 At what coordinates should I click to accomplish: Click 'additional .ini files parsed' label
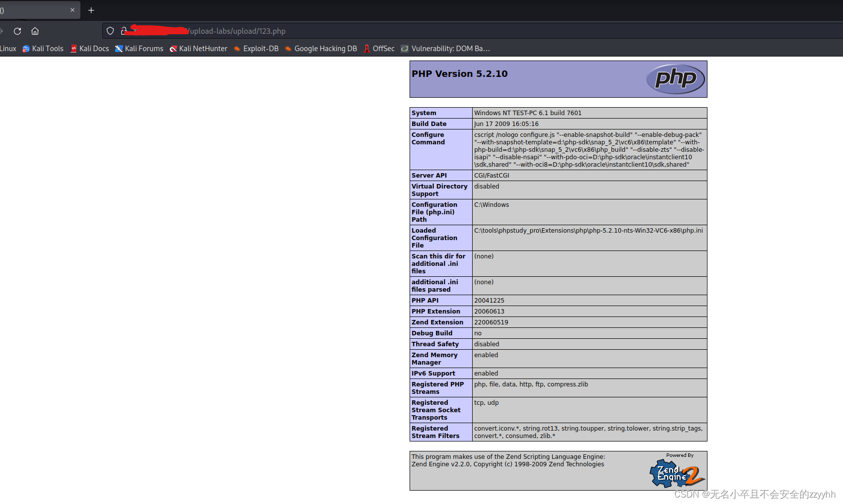[x=434, y=286]
